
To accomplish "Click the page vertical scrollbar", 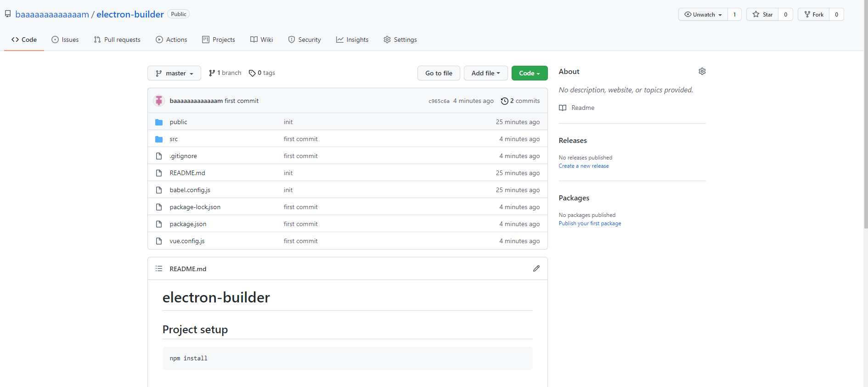I will [x=866, y=115].
